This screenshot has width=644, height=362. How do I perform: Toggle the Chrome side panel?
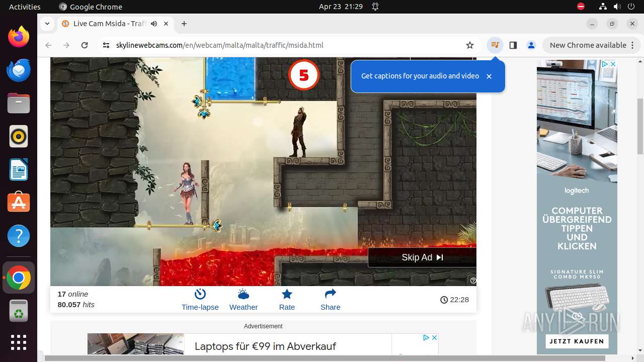click(513, 45)
